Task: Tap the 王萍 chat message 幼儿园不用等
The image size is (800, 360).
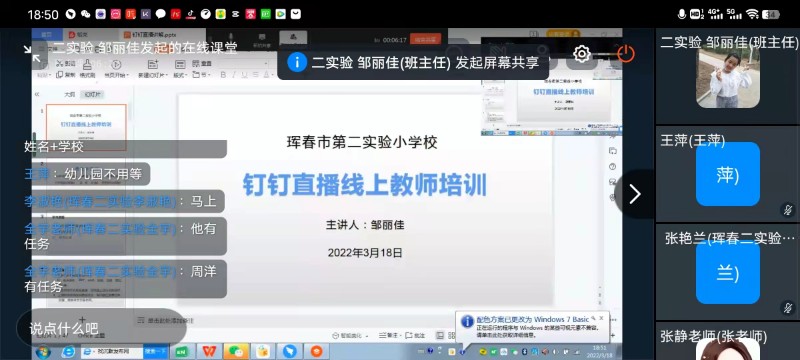Action: (x=87, y=174)
